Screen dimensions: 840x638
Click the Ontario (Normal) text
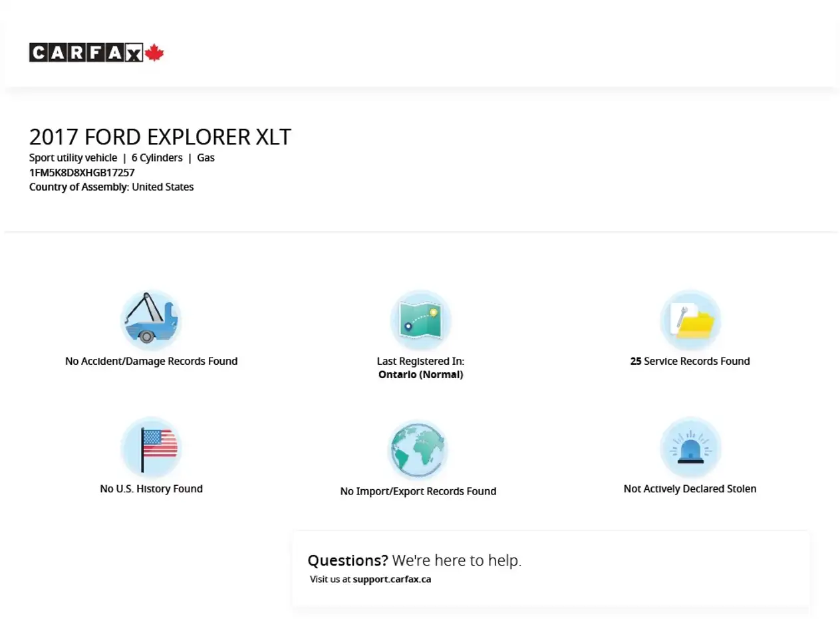(421, 375)
